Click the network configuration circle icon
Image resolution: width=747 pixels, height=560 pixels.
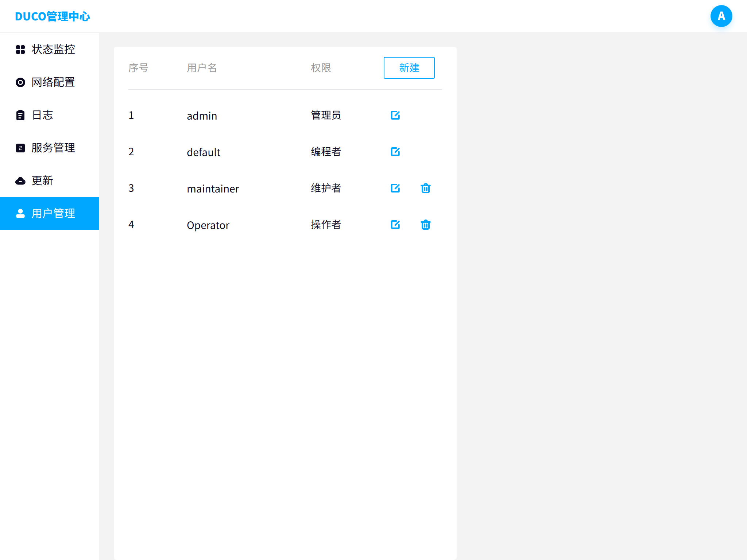[x=20, y=82]
